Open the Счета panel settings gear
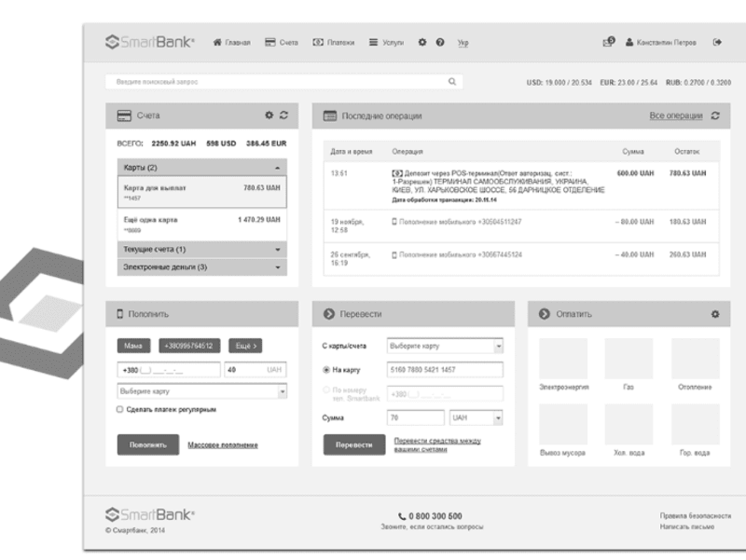Screen dimensions: 746x560 click(x=269, y=115)
